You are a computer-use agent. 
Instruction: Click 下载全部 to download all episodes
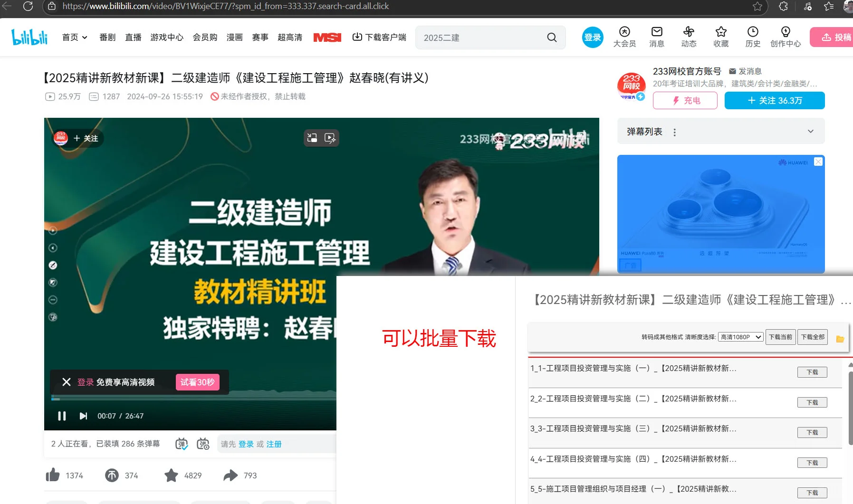[813, 337]
